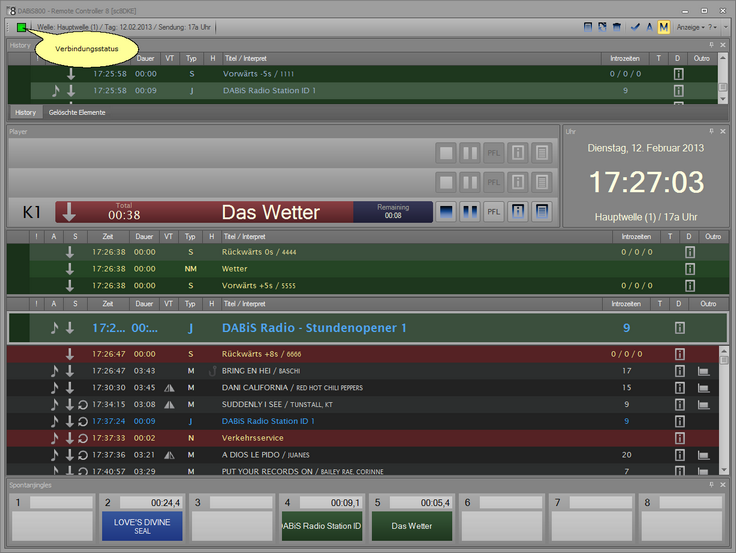The image size is (736, 553).
Task: Switch to the Gelöschte Elemente tab
Action: pyautogui.click(x=77, y=113)
